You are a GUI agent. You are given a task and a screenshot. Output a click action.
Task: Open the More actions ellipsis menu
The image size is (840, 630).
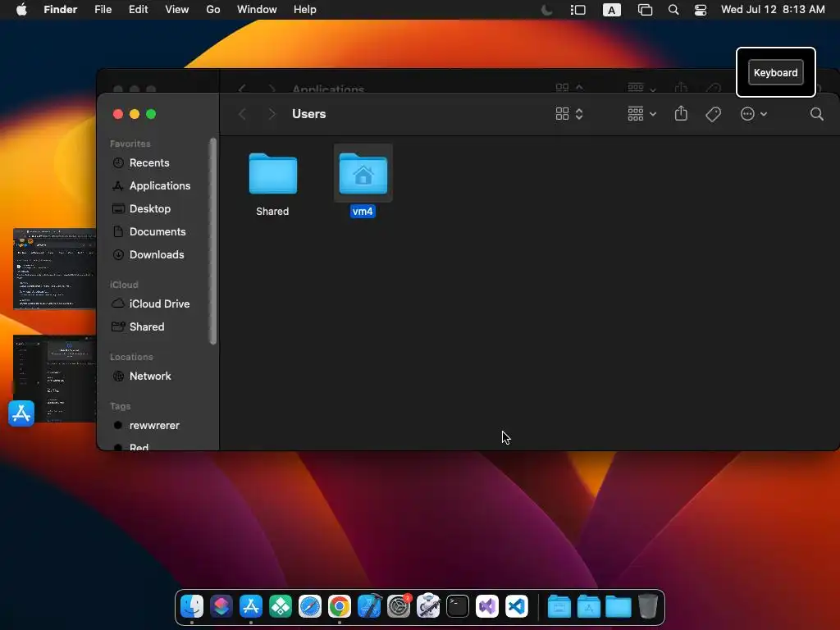753,114
